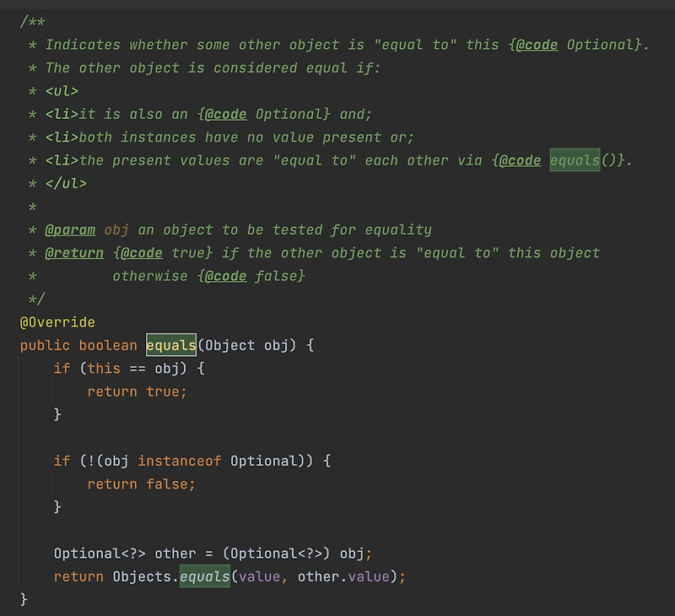This screenshot has height=616, width=675.
Task: Click the closing </ul> tag in the comment
Action: click(66, 183)
